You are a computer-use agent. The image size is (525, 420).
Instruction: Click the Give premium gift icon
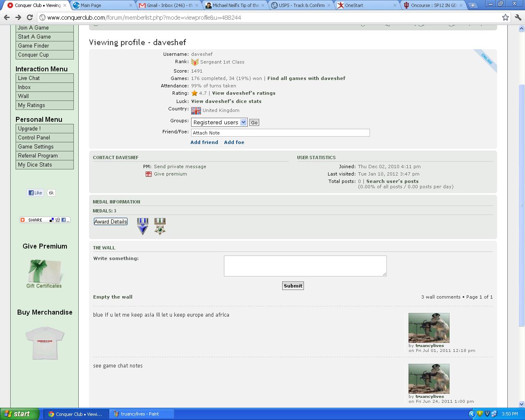(148, 174)
